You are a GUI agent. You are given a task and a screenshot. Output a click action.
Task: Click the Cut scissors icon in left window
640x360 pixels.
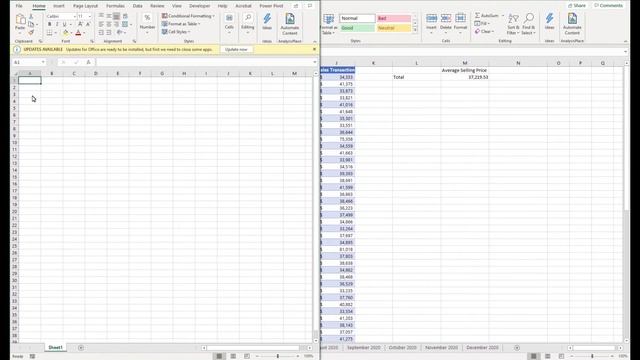(x=31, y=17)
